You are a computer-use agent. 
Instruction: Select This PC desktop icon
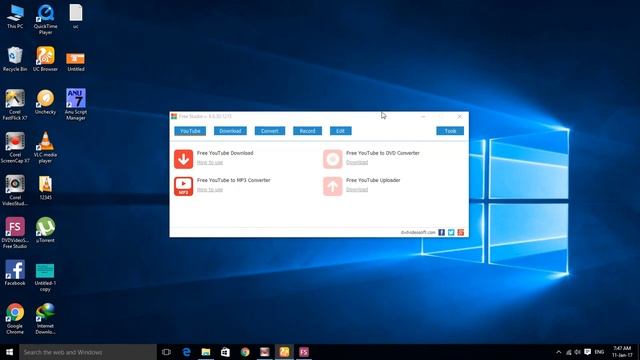15,16
